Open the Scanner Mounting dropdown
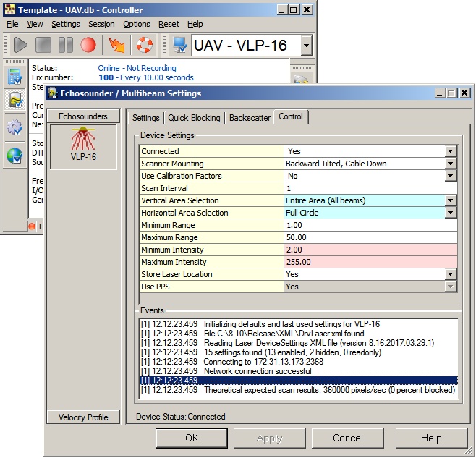This screenshot has height=458, width=476. (x=451, y=164)
